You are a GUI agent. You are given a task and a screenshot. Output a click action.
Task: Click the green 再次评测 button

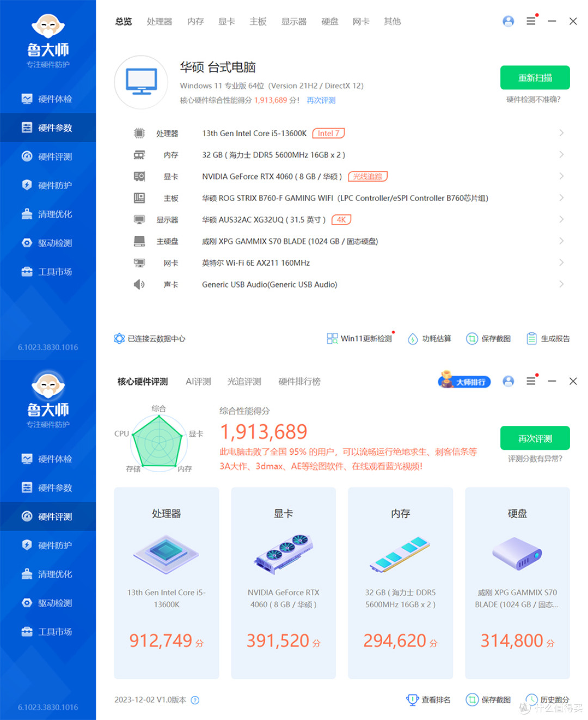(535, 438)
